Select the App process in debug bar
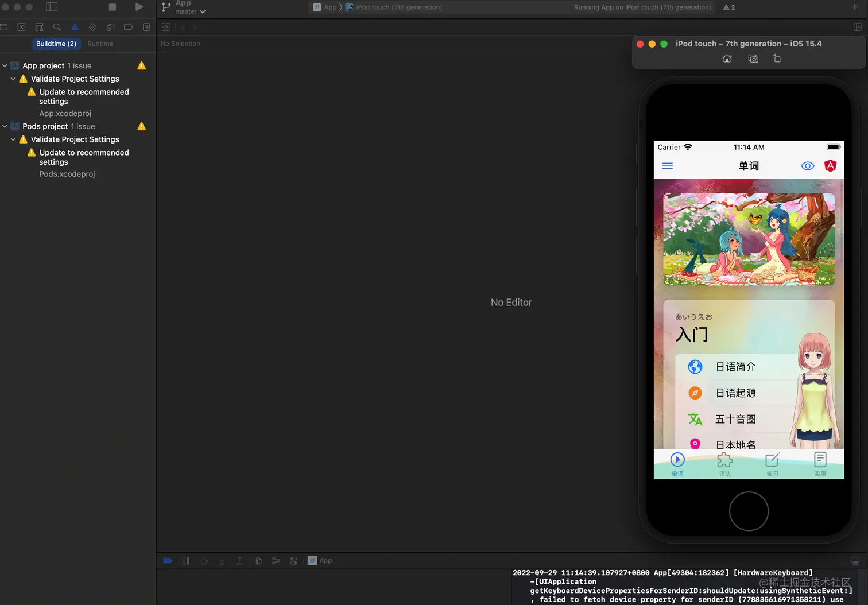The image size is (868, 605). 320,561
